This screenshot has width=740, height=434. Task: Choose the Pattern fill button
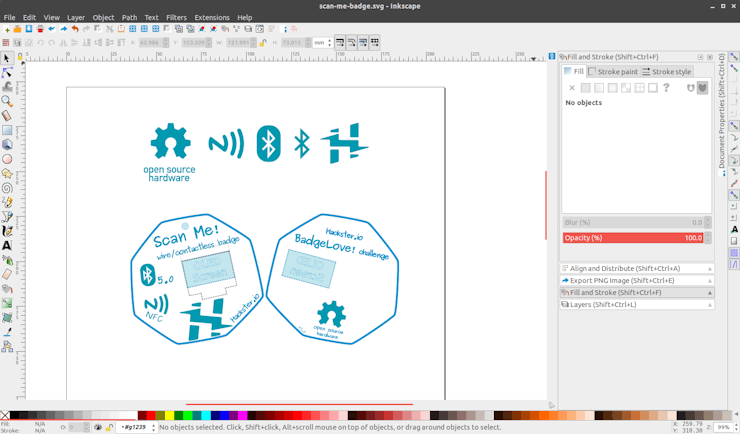click(x=639, y=88)
